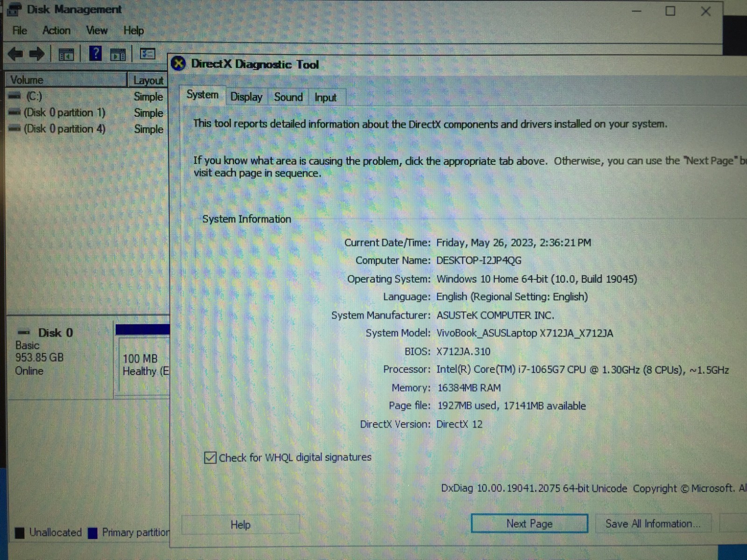Image resolution: width=747 pixels, height=560 pixels.
Task: Click the Intel Core i7-1065G7 processor value
Action: [582, 370]
